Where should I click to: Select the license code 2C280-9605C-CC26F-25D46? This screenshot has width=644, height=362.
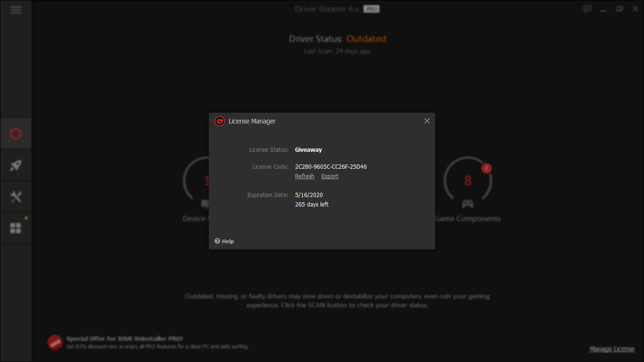tap(331, 167)
